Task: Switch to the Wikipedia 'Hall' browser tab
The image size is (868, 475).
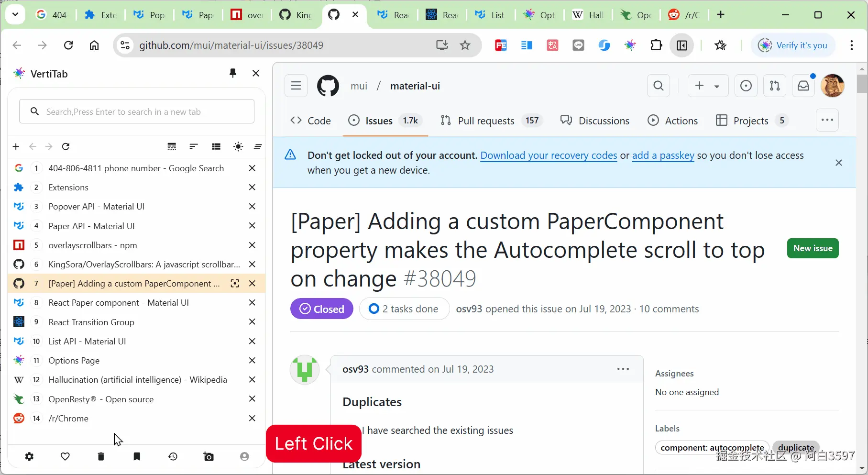Action: coord(588,15)
